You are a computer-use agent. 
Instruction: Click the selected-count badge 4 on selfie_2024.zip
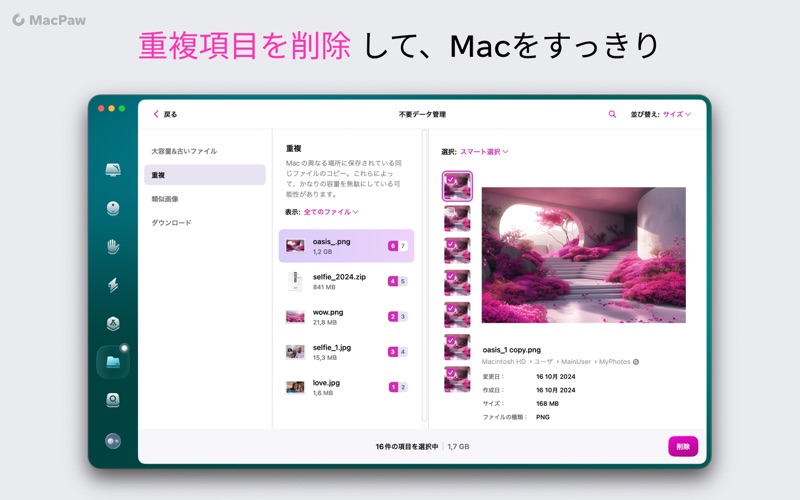tap(393, 281)
